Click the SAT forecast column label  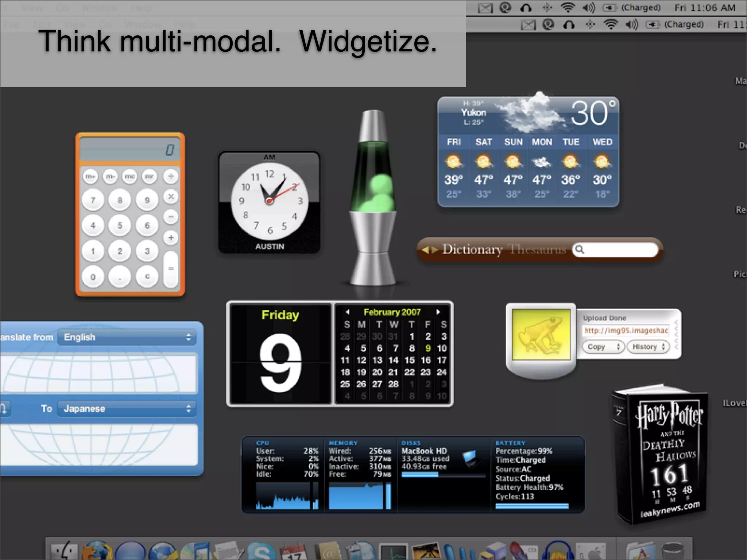(484, 142)
